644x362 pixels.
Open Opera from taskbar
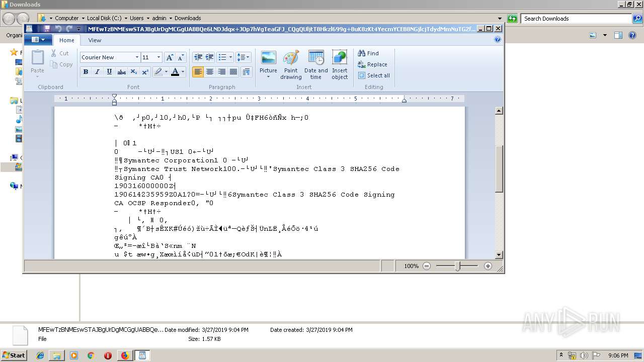108,355
